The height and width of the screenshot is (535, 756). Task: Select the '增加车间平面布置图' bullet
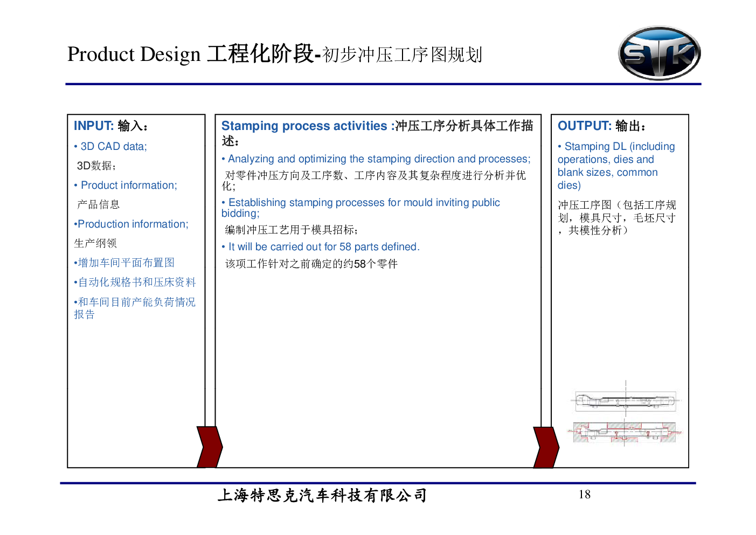coord(124,263)
